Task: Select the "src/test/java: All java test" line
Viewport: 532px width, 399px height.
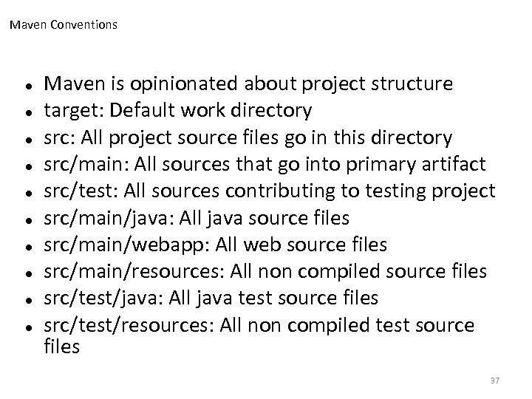Action: 211,298
